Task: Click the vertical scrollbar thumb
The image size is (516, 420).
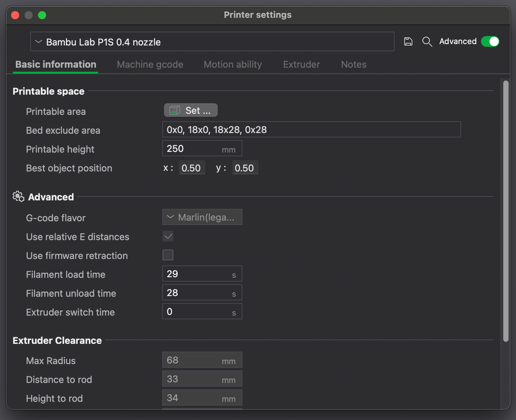Action: [x=506, y=211]
